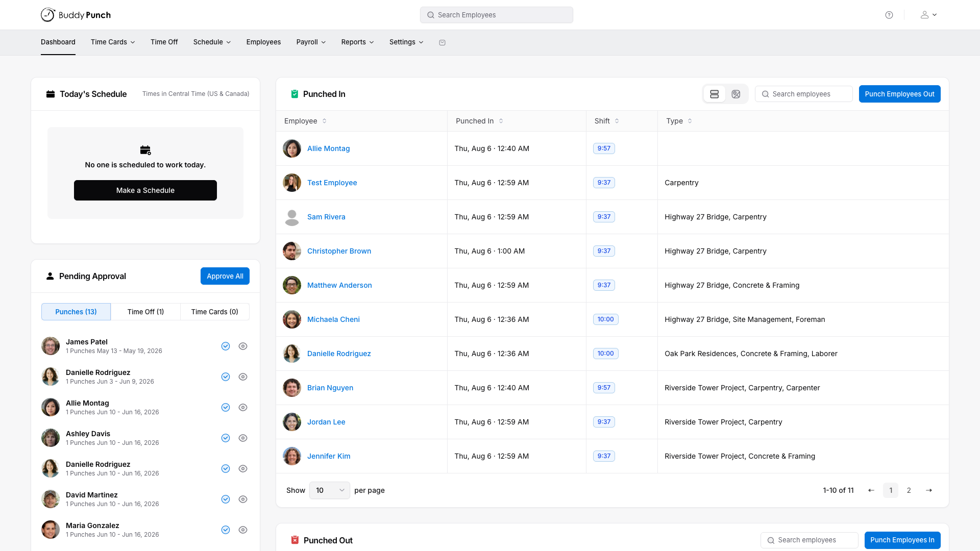View Danielle Rodriguez Jun 10 punch details

(x=243, y=468)
